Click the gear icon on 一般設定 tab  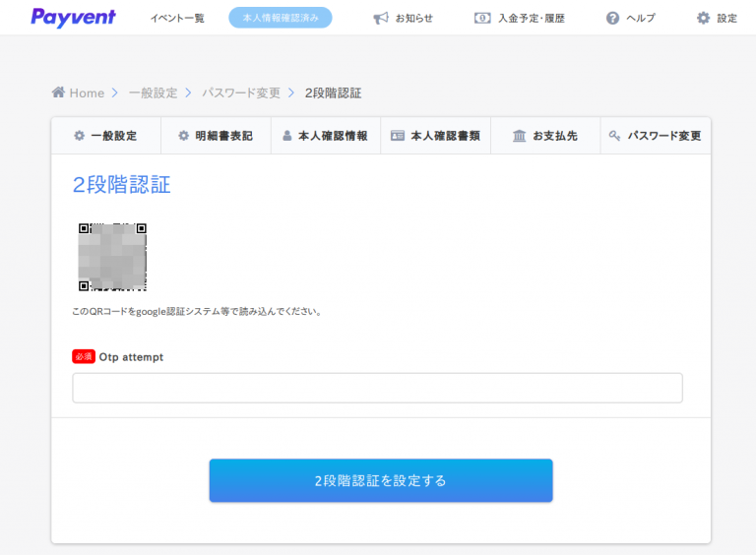79,136
